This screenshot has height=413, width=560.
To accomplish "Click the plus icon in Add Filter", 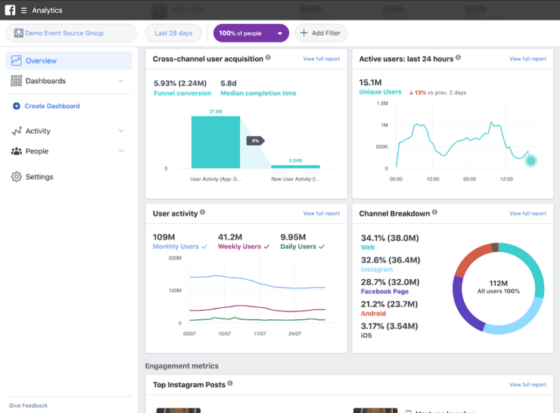I will (304, 33).
